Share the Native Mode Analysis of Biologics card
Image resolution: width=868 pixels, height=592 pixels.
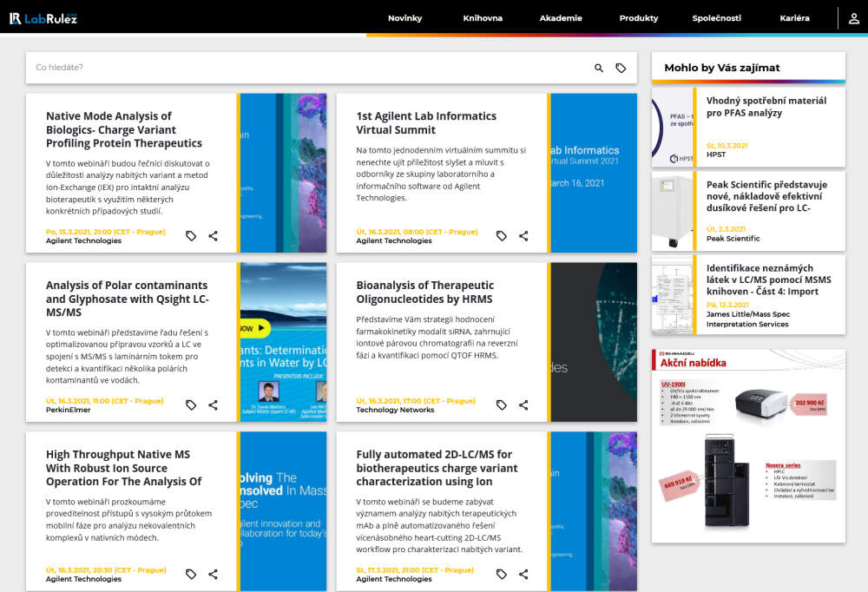(214, 236)
